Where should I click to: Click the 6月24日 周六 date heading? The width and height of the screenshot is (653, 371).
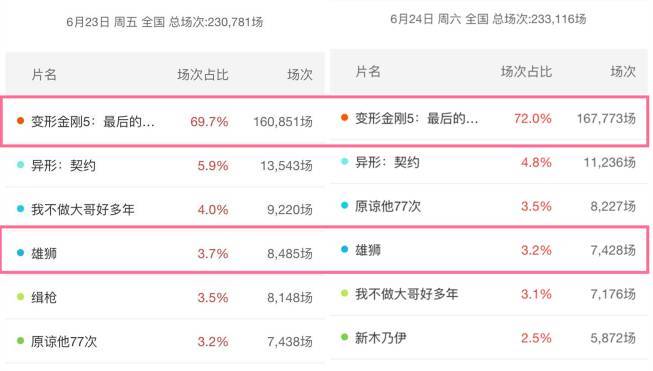pyautogui.click(x=426, y=19)
